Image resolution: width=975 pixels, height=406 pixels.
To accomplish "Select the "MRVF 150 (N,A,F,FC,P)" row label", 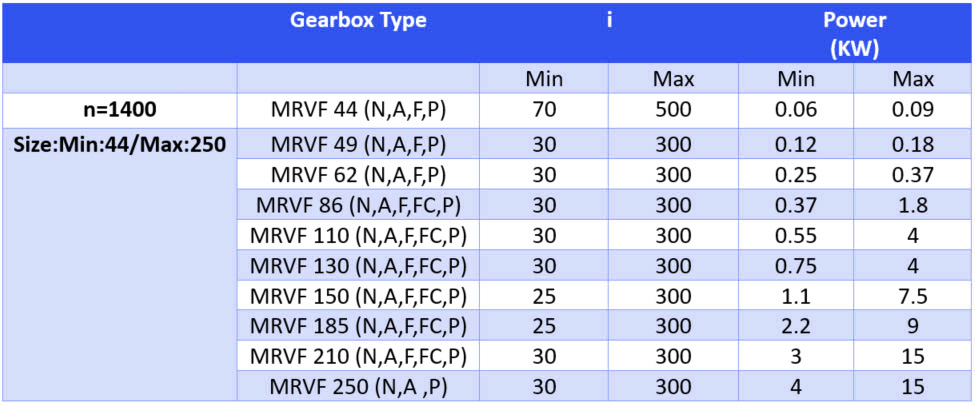I will [358, 296].
